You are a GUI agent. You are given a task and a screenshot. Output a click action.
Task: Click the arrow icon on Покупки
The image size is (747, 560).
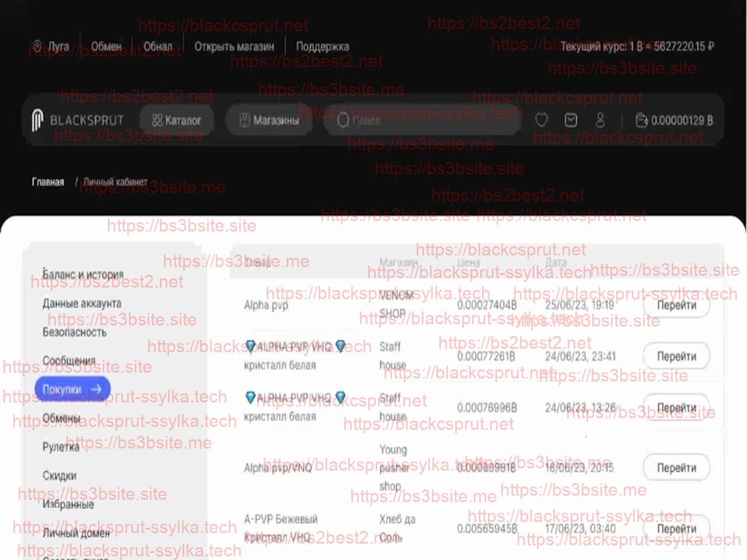pyautogui.click(x=96, y=389)
